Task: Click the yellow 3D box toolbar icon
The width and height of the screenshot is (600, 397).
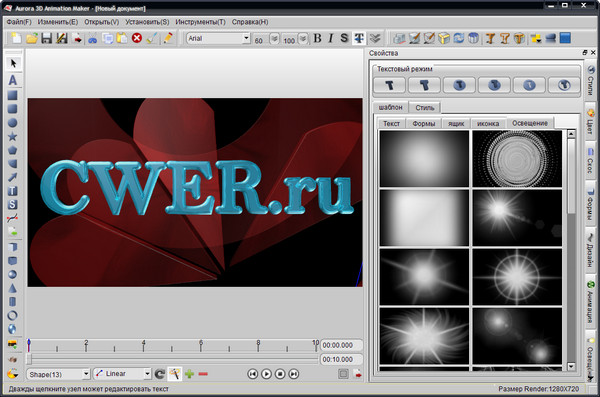Action: point(444,38)
